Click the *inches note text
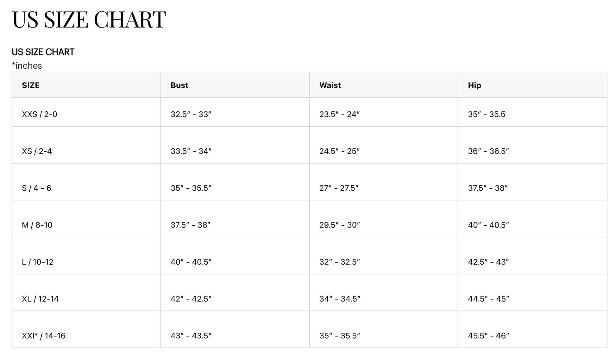 (x=27, y=66)
